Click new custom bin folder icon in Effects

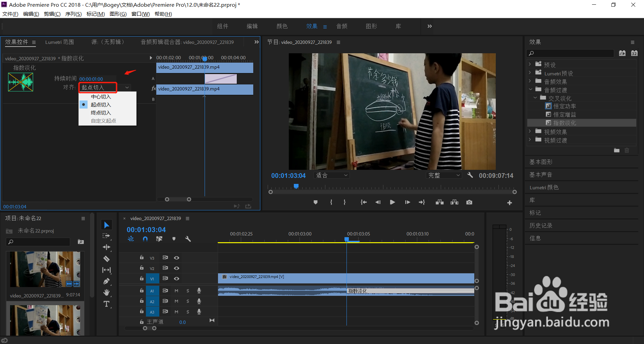pyautogui.click(x=617, y=150)
